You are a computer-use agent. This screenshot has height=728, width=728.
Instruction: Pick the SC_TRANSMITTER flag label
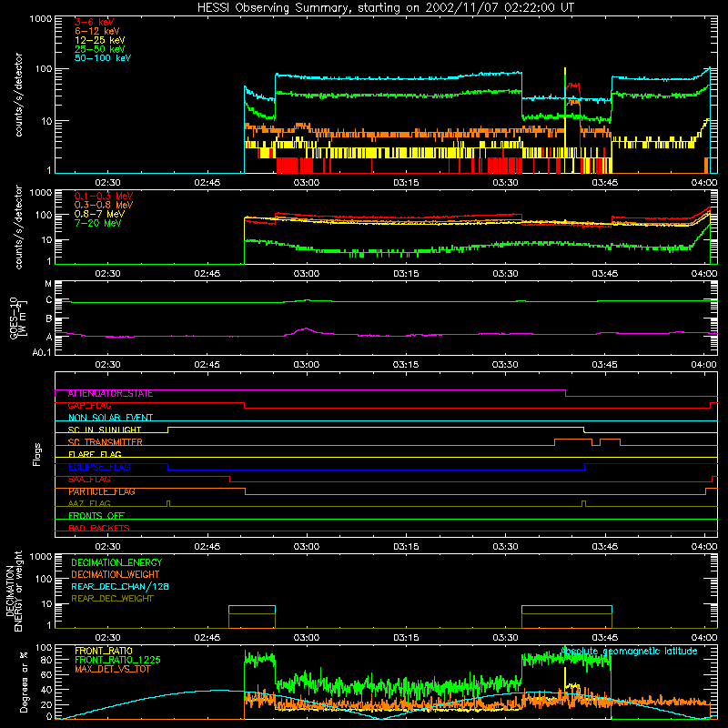(x=106, y=442)
